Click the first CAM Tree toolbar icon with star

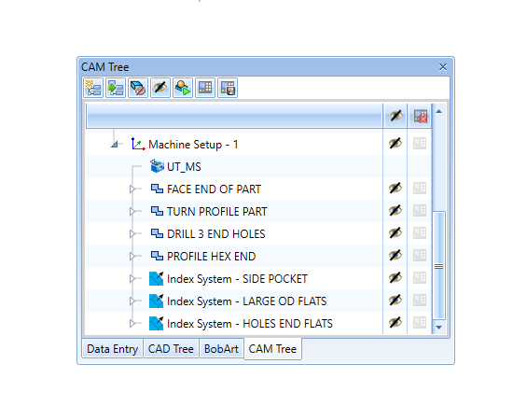pyautogui.click(x=93, y=88)
